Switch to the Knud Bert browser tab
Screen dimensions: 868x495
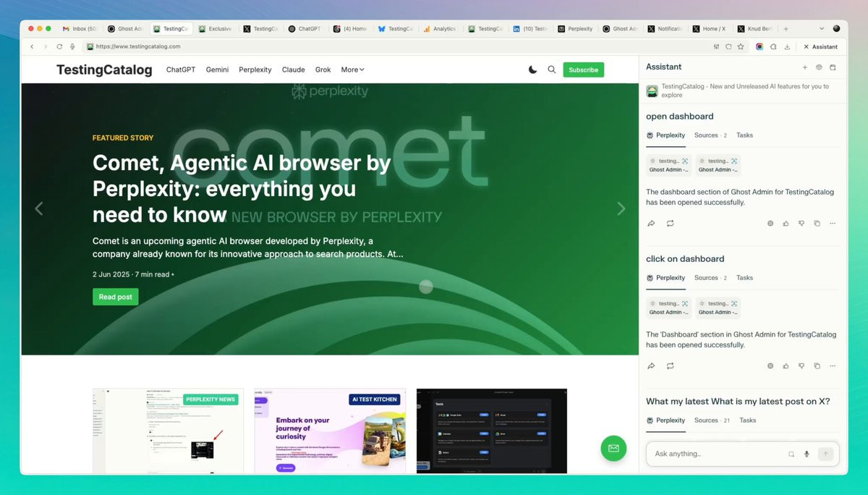coord(755,29)
